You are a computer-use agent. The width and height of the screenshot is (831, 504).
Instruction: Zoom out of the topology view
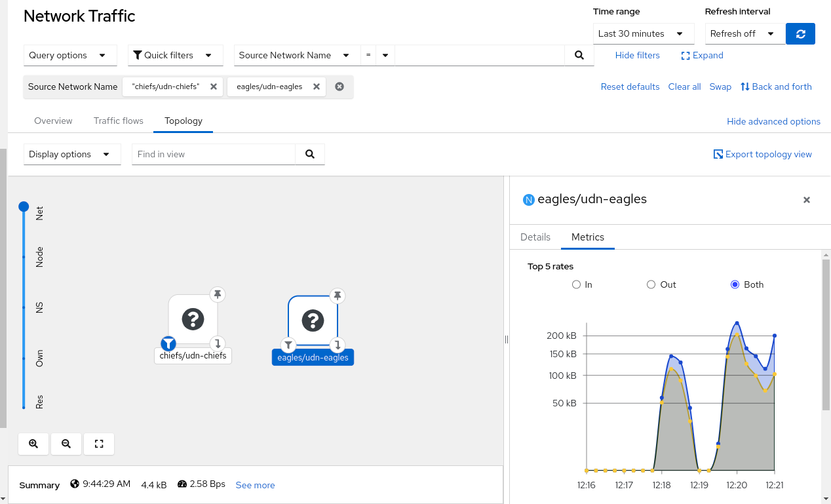[66, 444]
